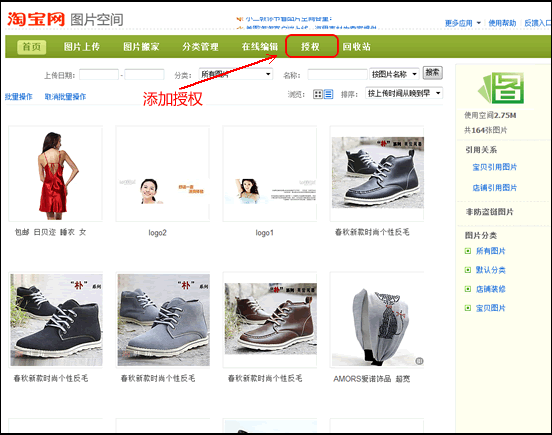Expand the 店铺装修 category tree icon
This screenshot has width=552, height=435.
[468, 289]
